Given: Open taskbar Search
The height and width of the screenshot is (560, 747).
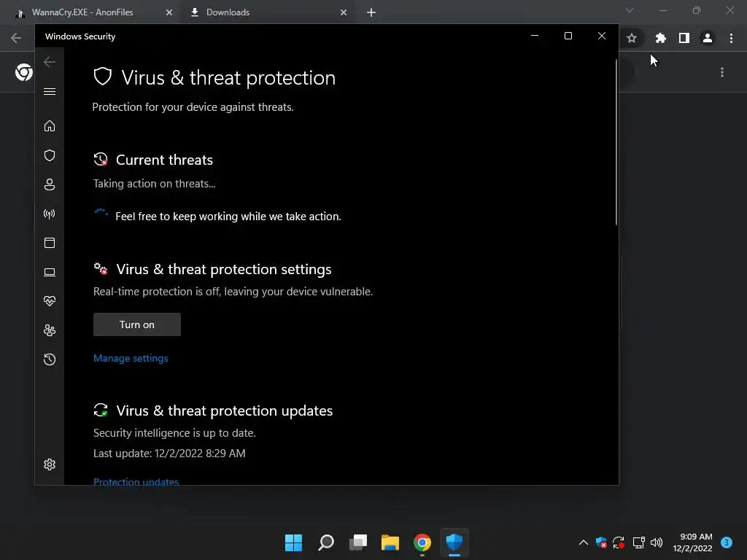Looking at the screenshot, I should (326, 542).
